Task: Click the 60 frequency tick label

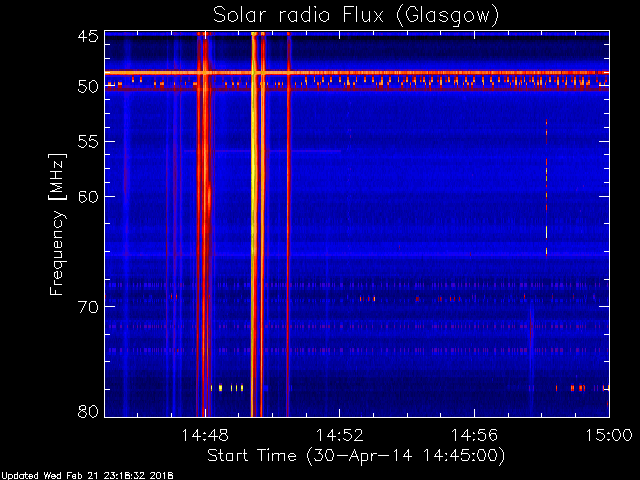Action: (88, 196)
